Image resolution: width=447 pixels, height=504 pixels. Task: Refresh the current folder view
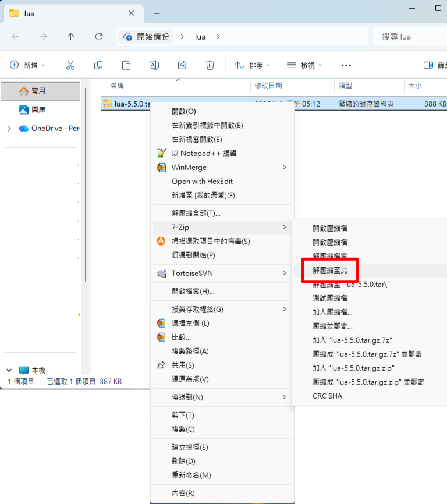tap(99, 37)
